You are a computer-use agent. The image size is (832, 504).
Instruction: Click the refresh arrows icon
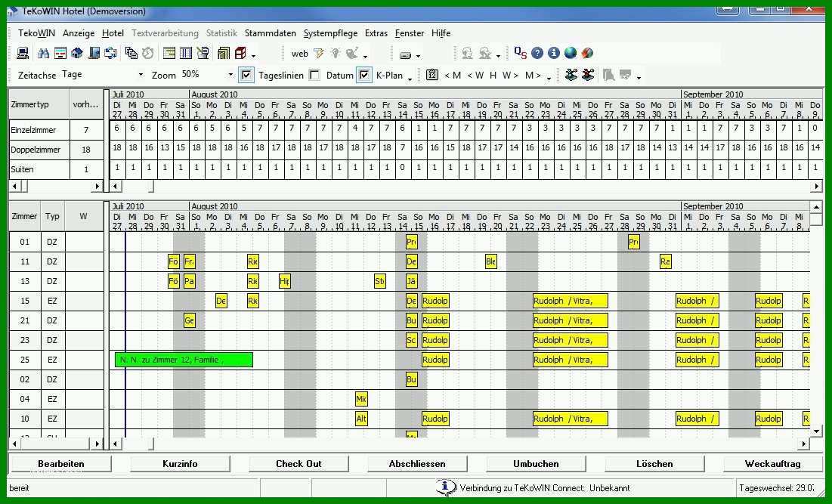tap(110, 53)
